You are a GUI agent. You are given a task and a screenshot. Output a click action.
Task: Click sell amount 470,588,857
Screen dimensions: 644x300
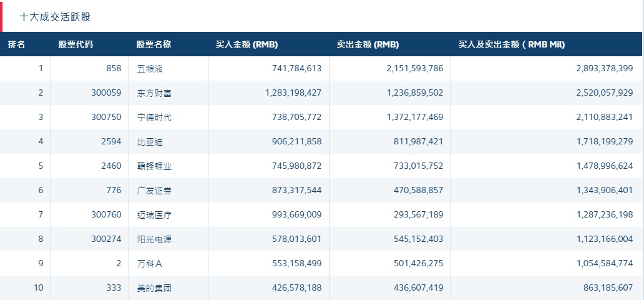pos(419,190)
